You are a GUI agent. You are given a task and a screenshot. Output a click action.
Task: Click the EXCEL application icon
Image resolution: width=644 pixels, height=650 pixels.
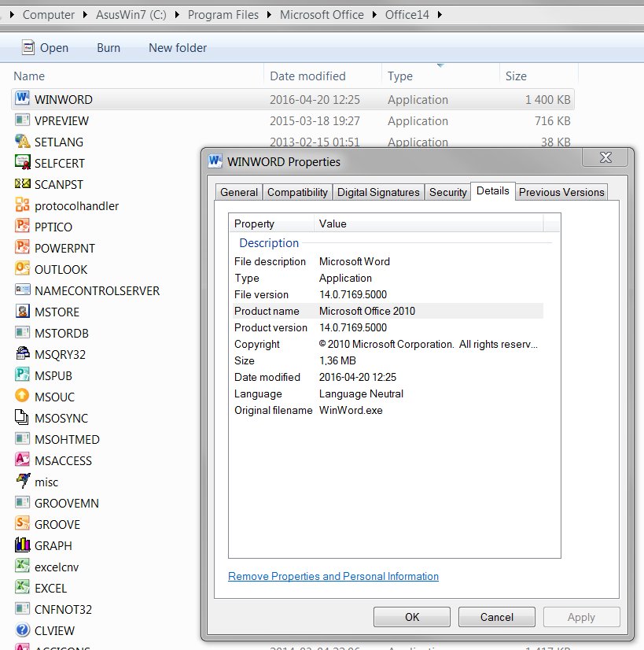pos(22,588)
